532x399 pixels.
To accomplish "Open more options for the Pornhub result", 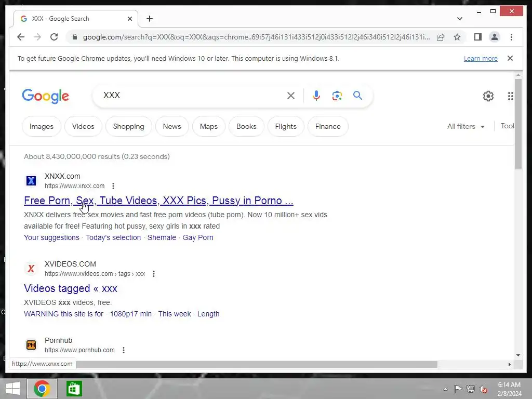I will (x=124, y=350).
